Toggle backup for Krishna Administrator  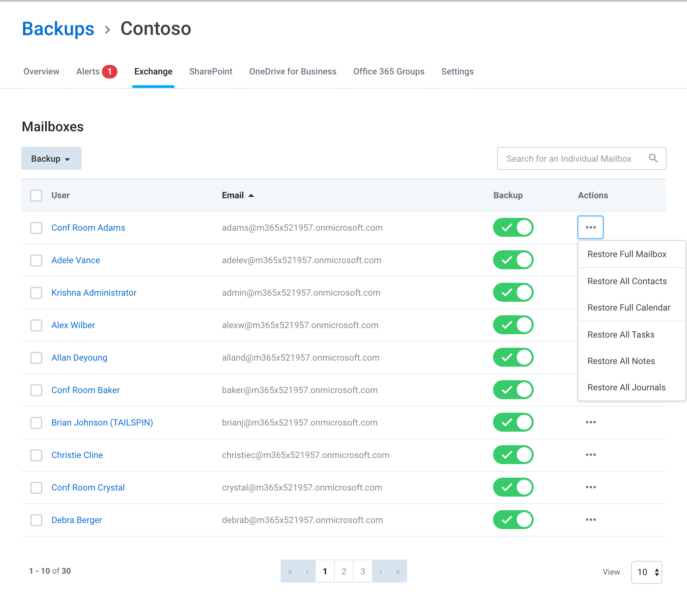(513, 292)
